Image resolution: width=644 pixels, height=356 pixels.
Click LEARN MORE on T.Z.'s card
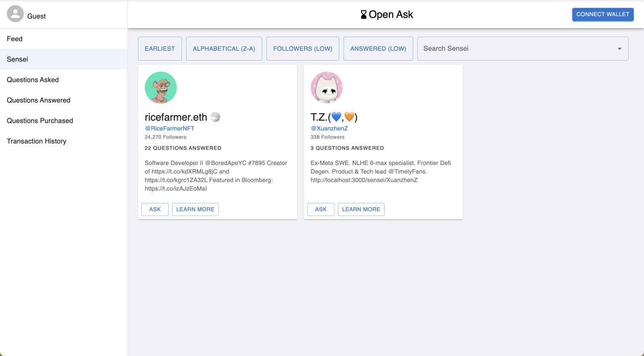coord(361,209)
